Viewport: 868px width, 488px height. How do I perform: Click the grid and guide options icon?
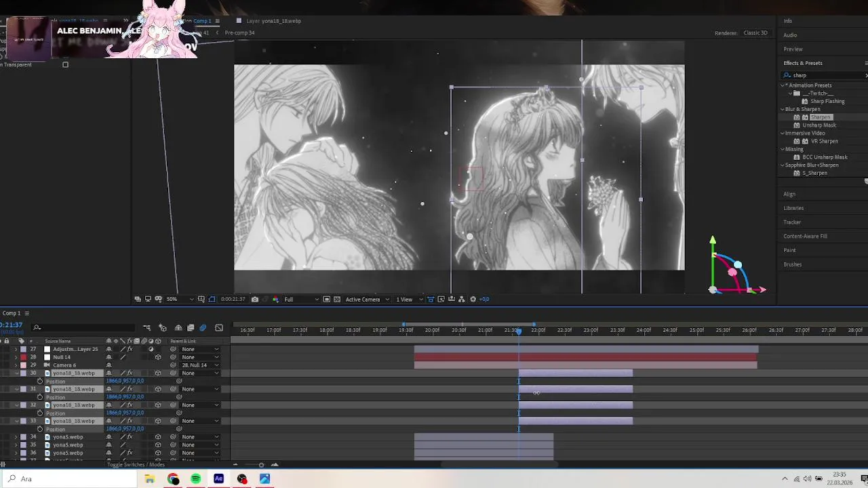coord(201,299)
